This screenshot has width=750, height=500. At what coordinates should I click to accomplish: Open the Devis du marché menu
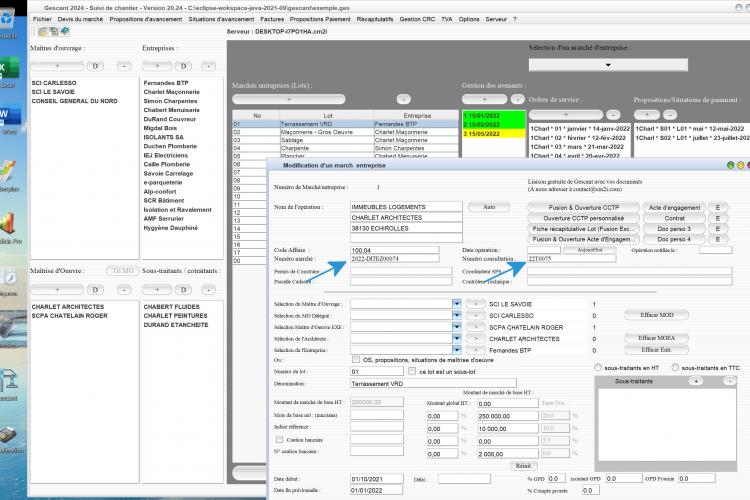[80, 19]
